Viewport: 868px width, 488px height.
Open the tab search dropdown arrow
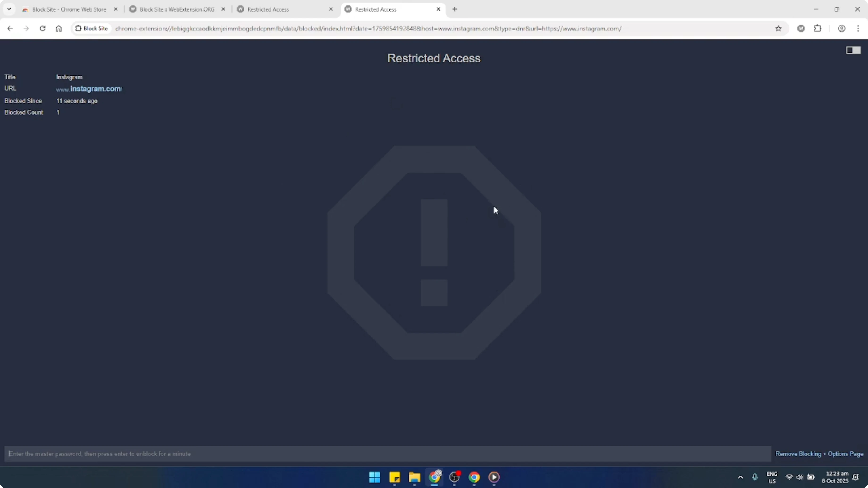9,9
